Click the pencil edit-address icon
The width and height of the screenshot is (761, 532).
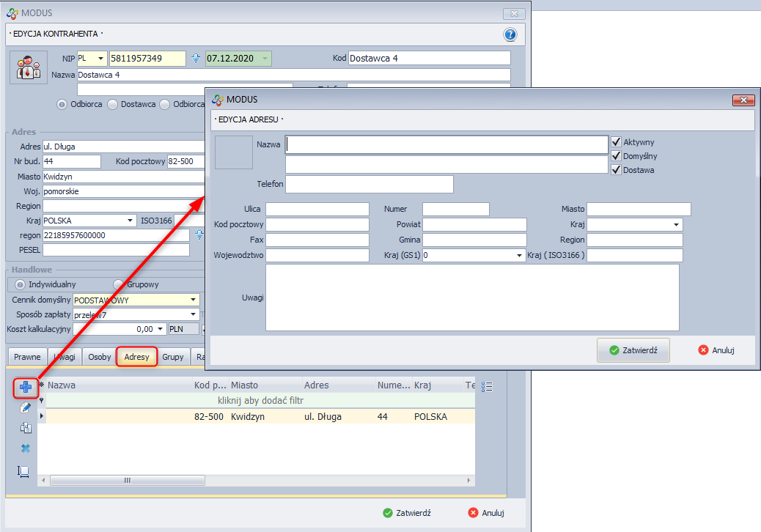point(25,408)
